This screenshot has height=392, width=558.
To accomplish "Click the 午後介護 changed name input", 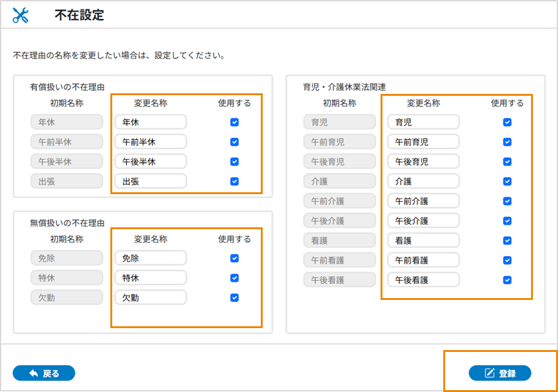I will (x=423, y=221).
